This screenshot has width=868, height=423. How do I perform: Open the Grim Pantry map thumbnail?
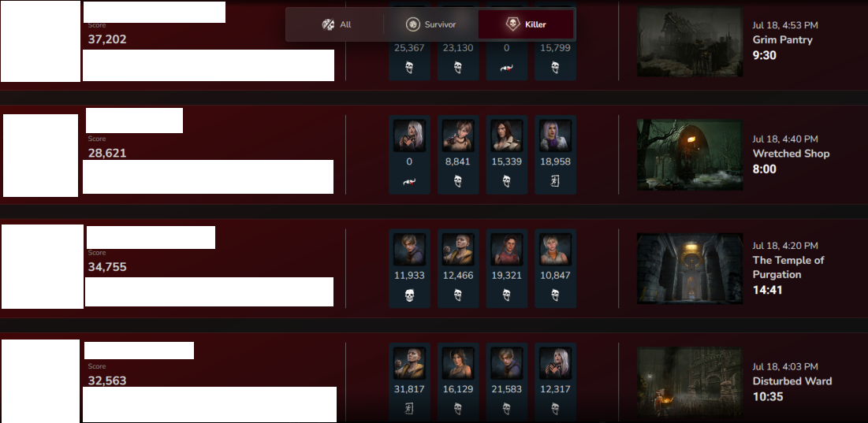(690, 42)
